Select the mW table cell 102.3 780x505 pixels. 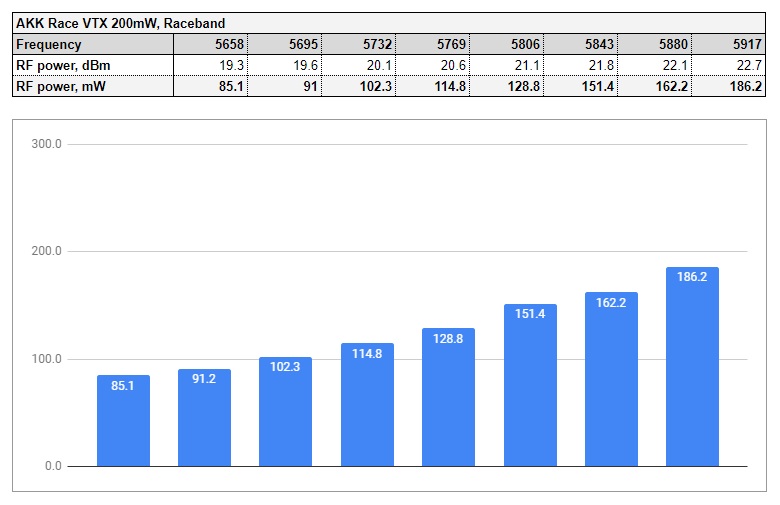[x=359, y=86]
